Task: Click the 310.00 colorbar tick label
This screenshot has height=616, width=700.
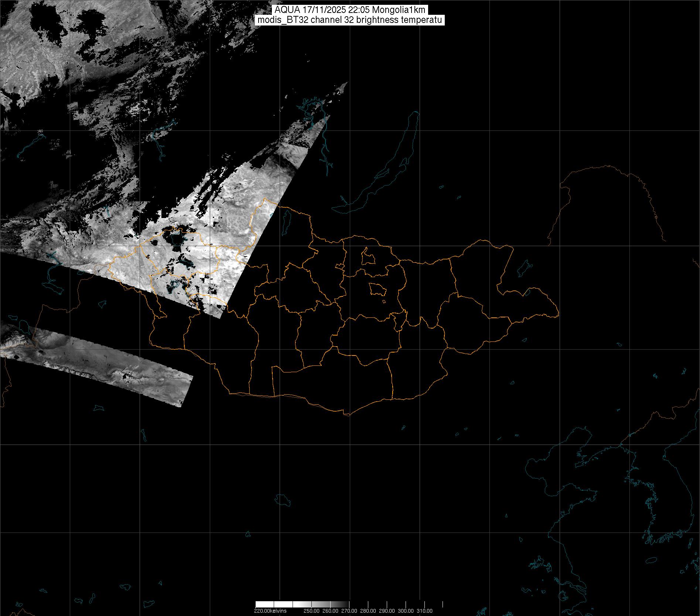Action: [x=425, y=610]
